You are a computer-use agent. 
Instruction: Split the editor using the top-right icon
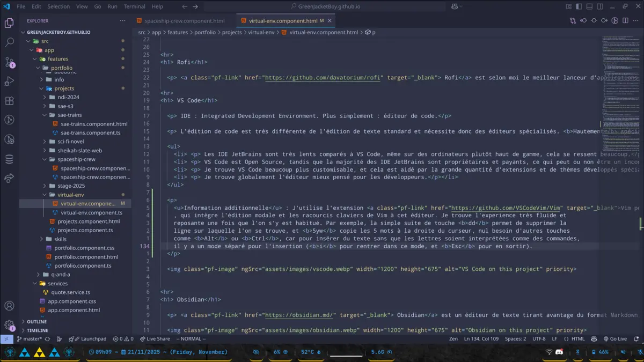tap(625, 20)
